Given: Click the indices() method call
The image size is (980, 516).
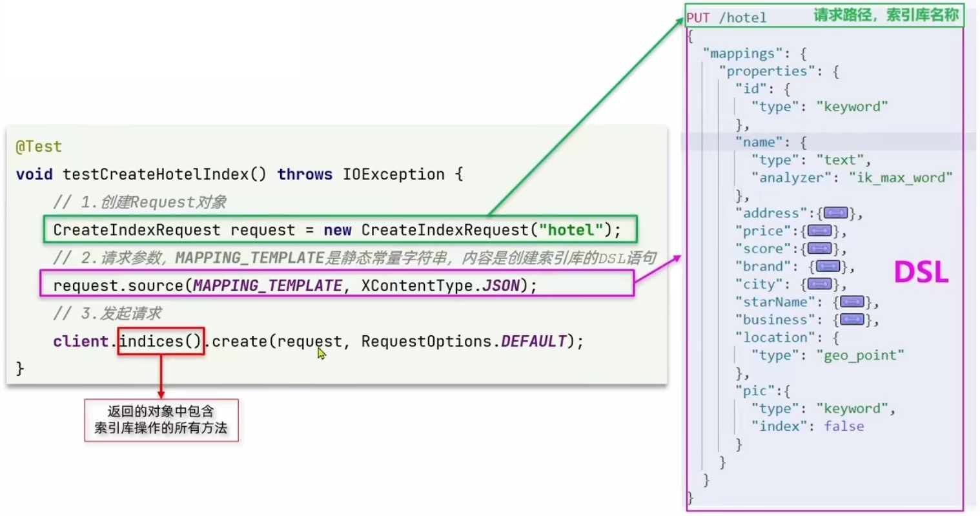Looking at the screenshot, I should (161, 341).
